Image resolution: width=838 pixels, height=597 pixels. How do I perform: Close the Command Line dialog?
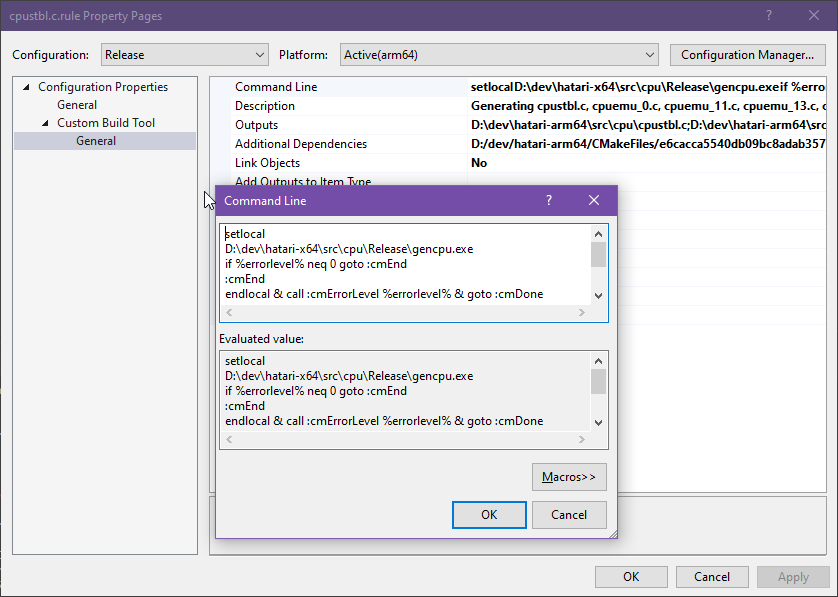point(594,201)
